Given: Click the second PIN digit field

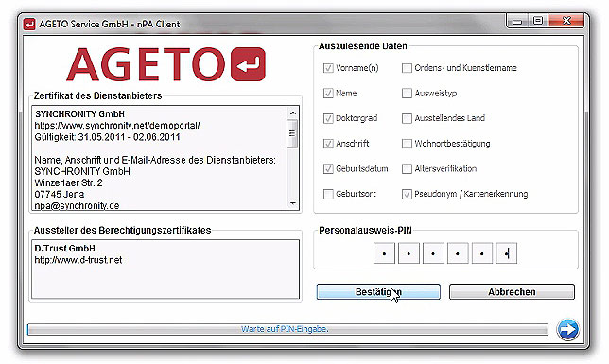Looking at the screenshot, I should (409, 253).
